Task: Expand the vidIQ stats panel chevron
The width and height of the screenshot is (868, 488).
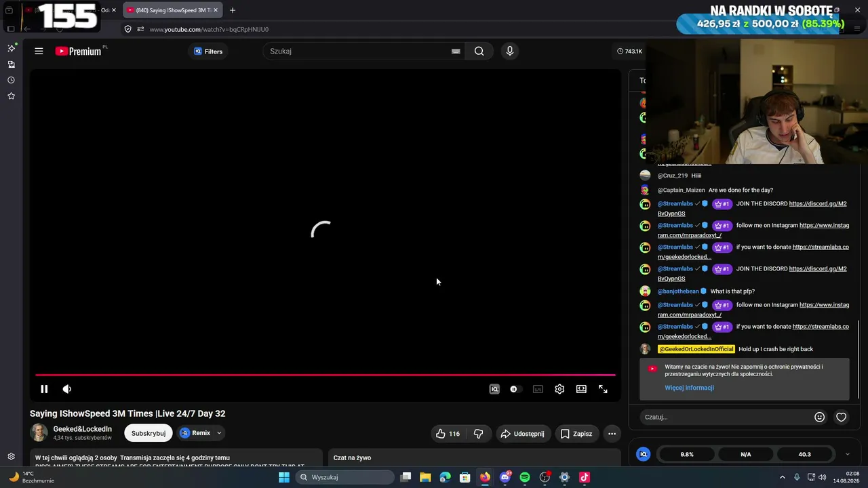Action: [x=847, y=454]
